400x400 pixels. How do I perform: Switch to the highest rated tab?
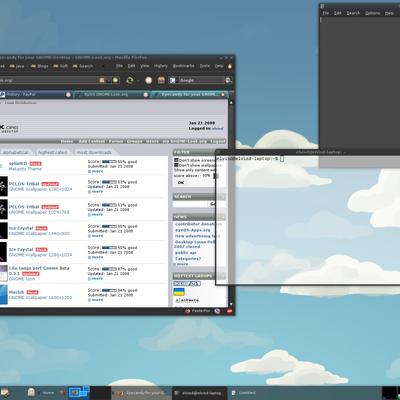click(x=53, y=152)
